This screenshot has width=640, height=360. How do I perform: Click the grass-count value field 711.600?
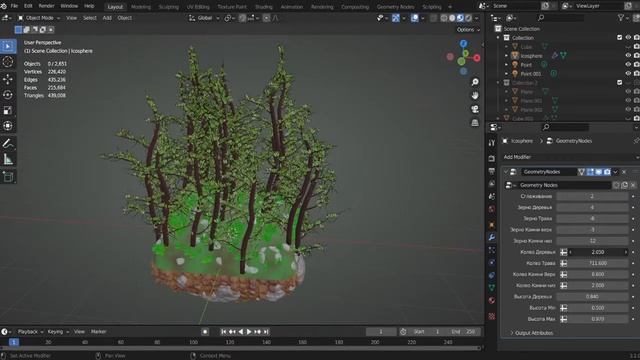[x=598, y=263]
